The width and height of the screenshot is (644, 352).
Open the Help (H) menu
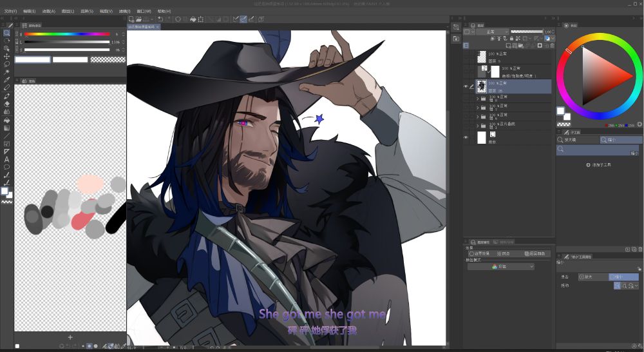point(164,11)
